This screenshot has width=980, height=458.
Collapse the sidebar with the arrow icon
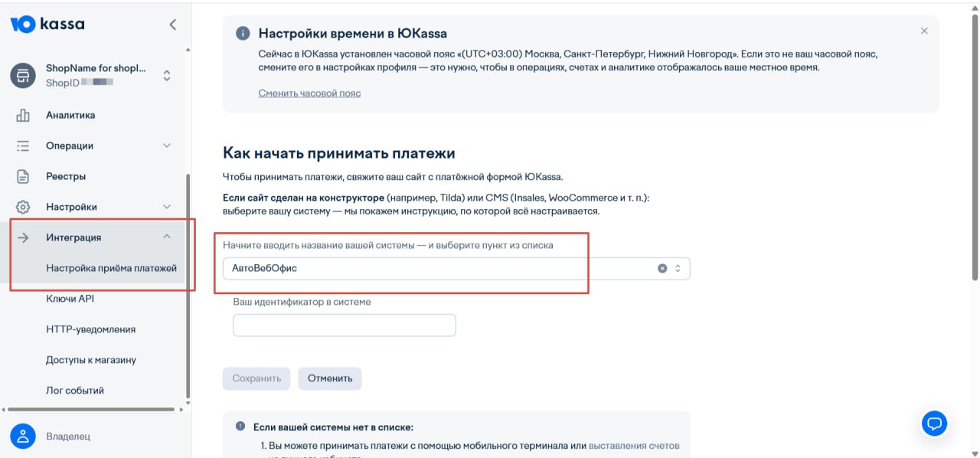click(x=172, y=25)
